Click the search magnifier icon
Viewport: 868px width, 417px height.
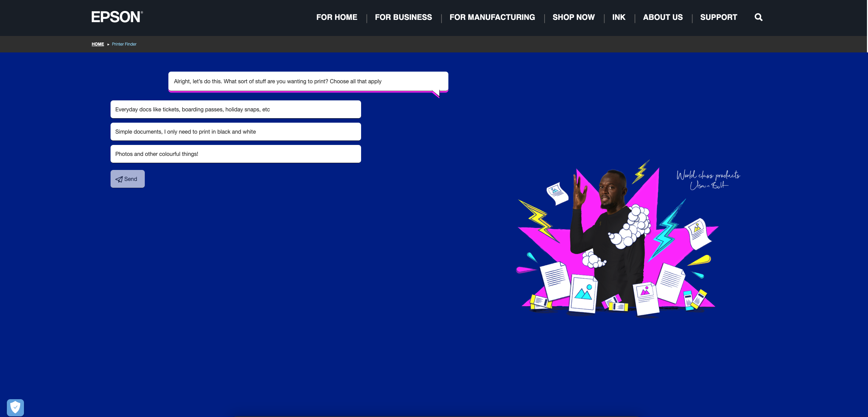coord(758,17)
